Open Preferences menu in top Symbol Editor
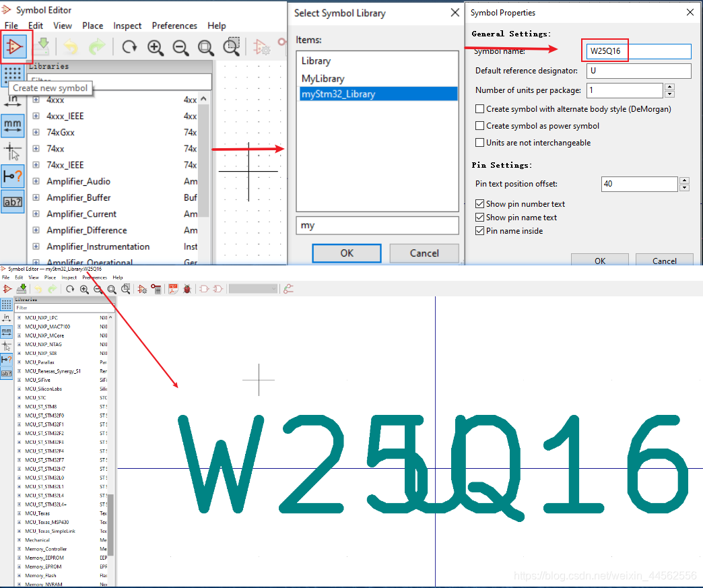 tap(174, 26)
